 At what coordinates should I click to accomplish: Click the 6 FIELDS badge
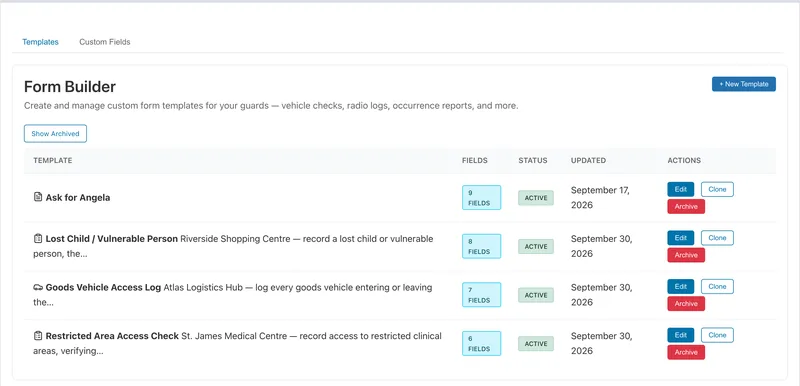[481, 343]
